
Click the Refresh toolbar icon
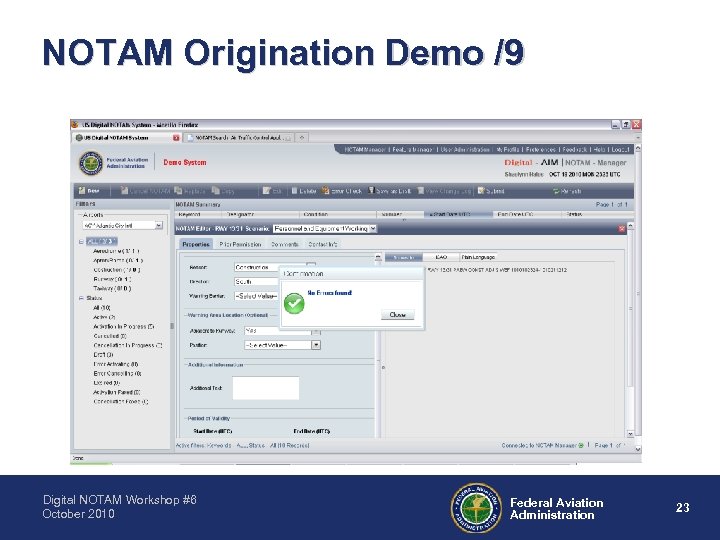(x=556, y=191)
